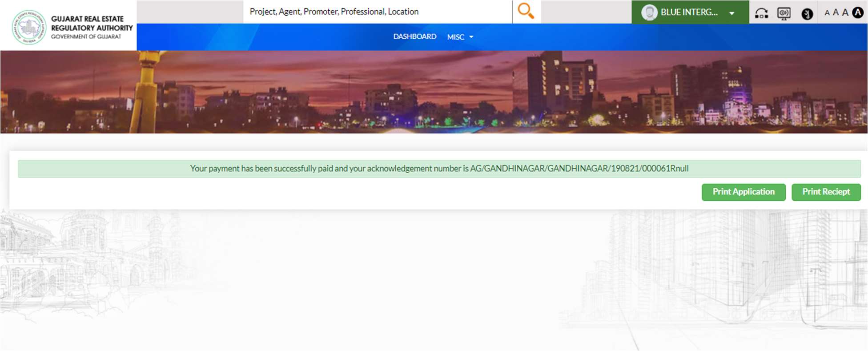Open the Gujarat RERA logo emblem
This screenshot has width=868, height=351.
(x=29, y=27)
